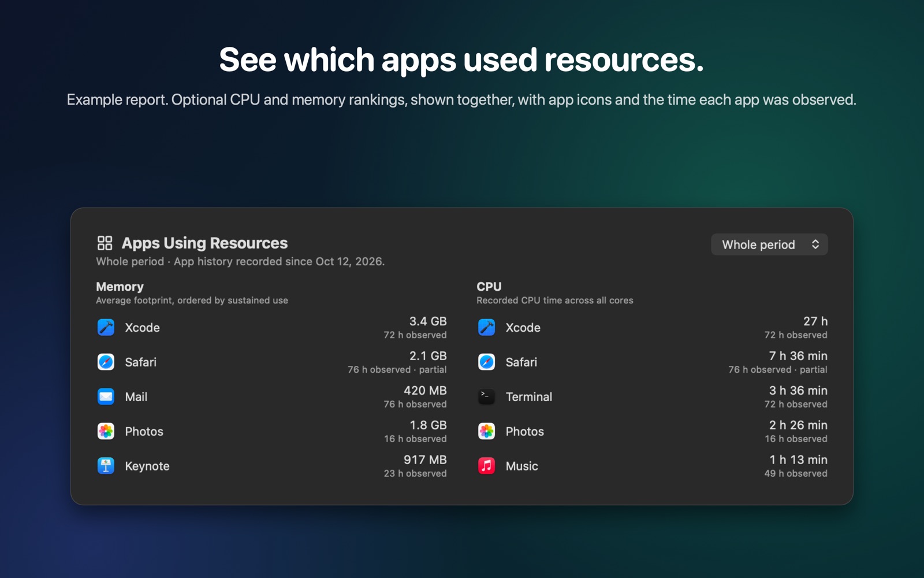The image size is (924, 578).
Task: Click the Apps Using Resources title
Action: [204, 243]
